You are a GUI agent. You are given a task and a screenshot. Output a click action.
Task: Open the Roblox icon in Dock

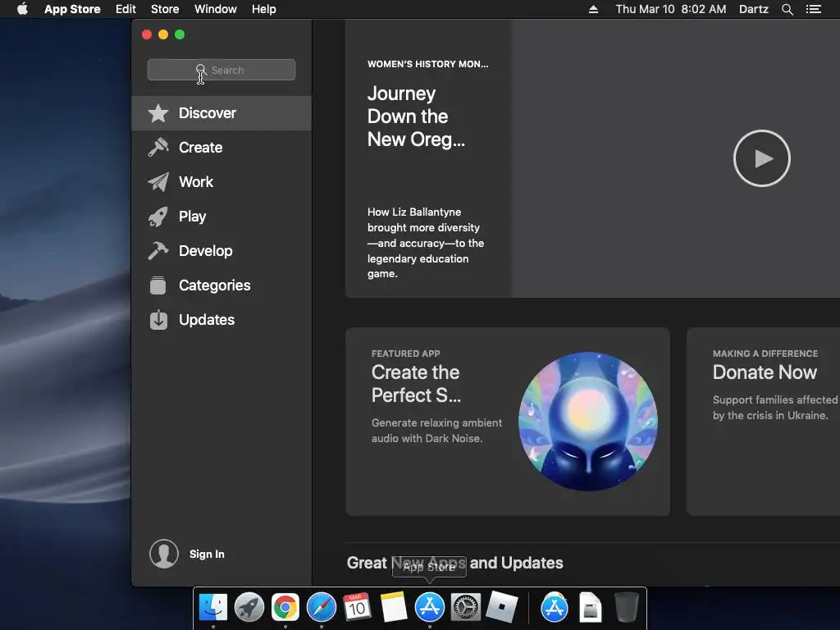(501, 608)
